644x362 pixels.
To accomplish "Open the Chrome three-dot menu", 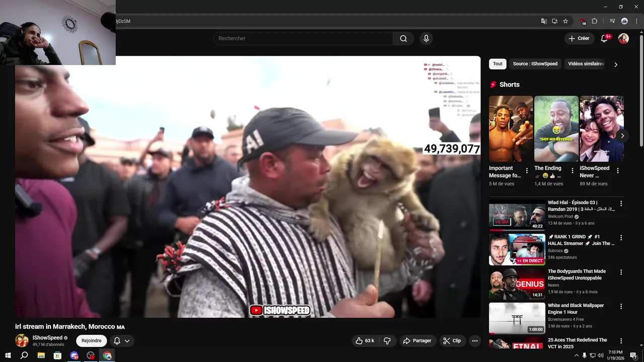I will pyautogui.click(x=636, y=21).
